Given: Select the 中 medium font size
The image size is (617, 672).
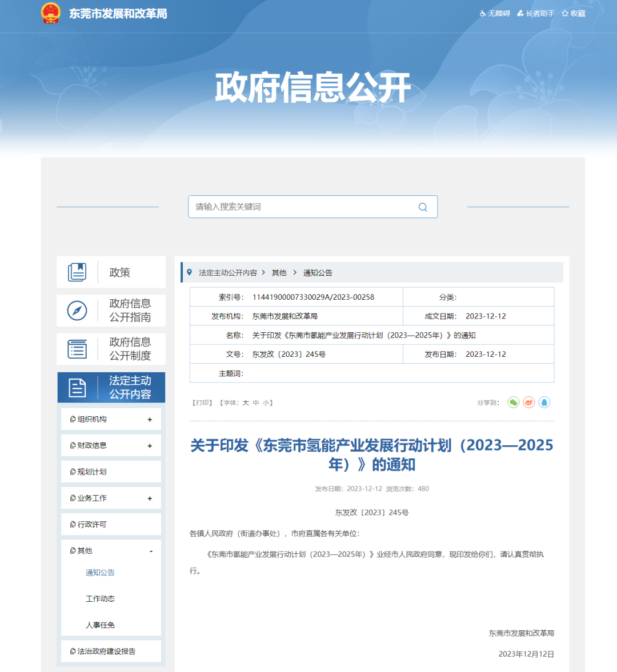Looking at the screenshot, I should [x=254, y=403].
